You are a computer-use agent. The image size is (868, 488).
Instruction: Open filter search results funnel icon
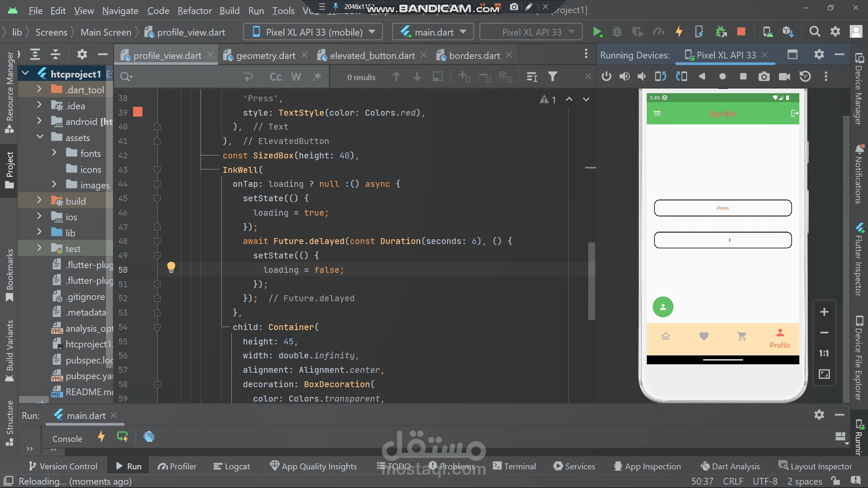(552, 76)
